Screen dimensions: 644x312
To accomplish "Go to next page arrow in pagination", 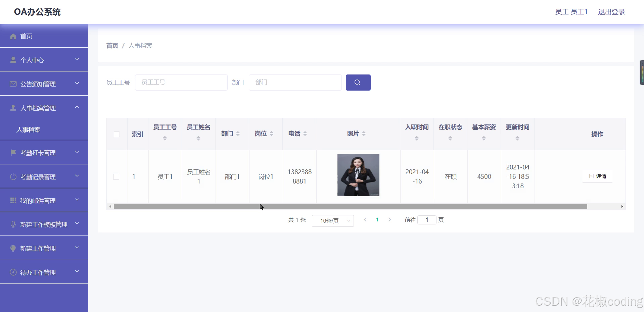I will coord(389,220).
